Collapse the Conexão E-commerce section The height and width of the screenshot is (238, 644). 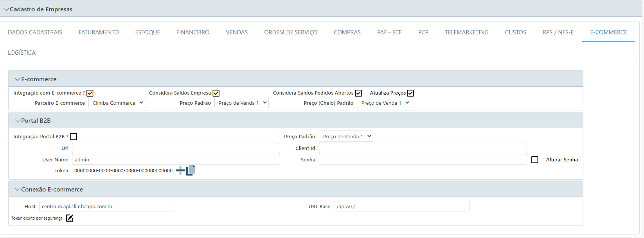click(18, 190)
